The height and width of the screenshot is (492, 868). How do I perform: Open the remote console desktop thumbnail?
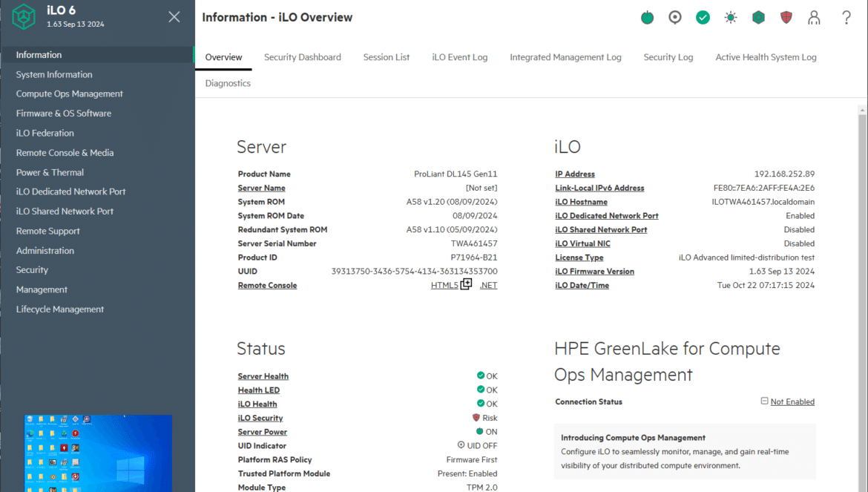[x=98, y=453]
